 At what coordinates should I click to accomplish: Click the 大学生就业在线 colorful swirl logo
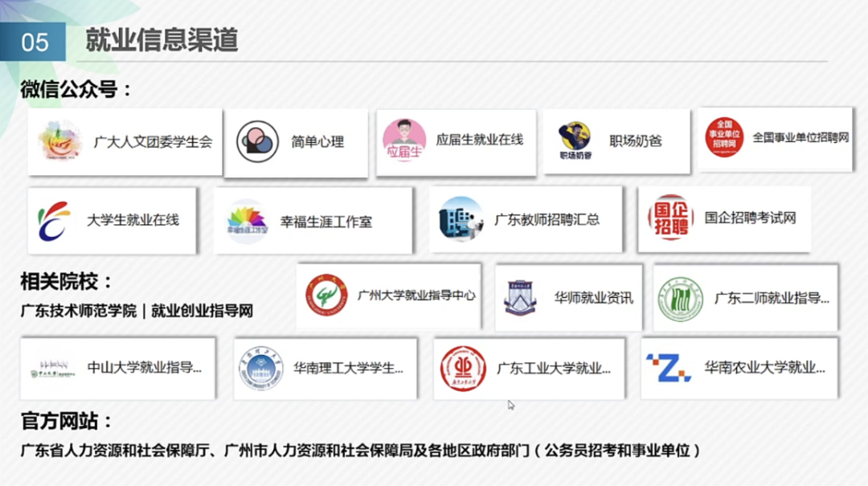[x=54, y=220]
